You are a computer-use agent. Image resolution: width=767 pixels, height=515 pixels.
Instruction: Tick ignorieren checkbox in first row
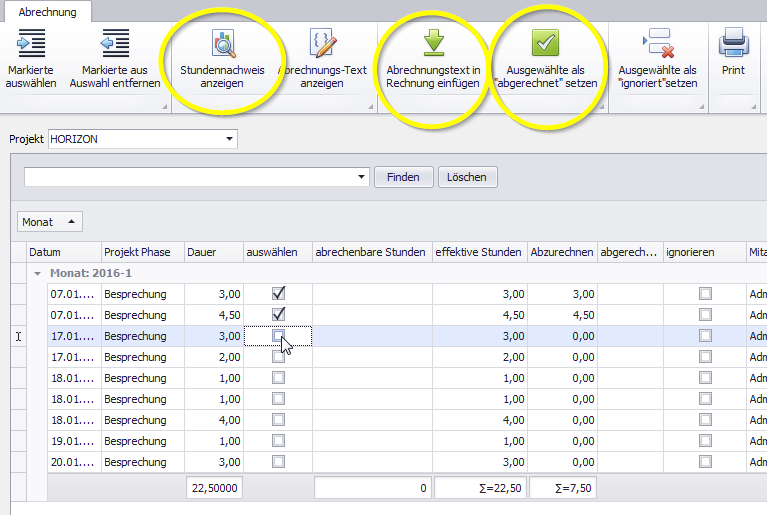705,294
